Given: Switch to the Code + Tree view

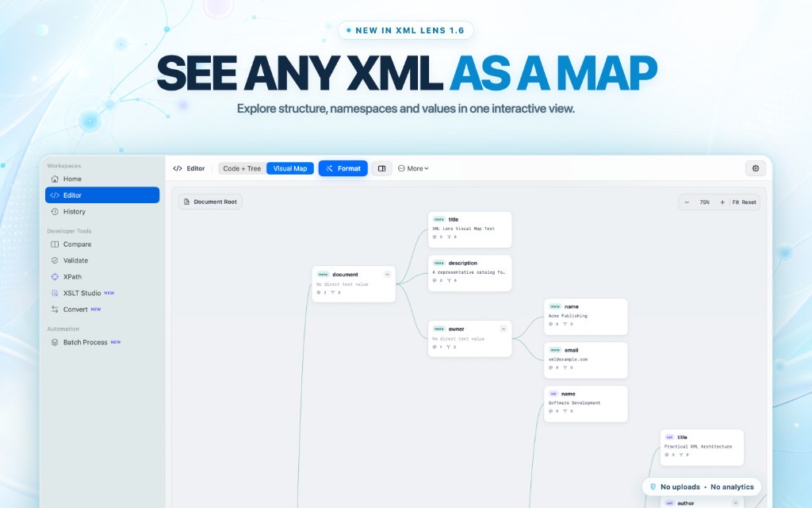Looking at the screenshot, I should (242, 168).
